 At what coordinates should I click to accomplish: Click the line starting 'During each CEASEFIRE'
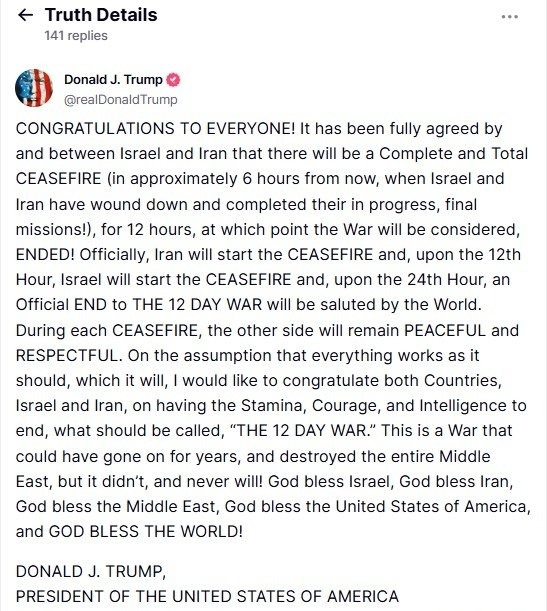pyautogui.click(x=267, y=330)
